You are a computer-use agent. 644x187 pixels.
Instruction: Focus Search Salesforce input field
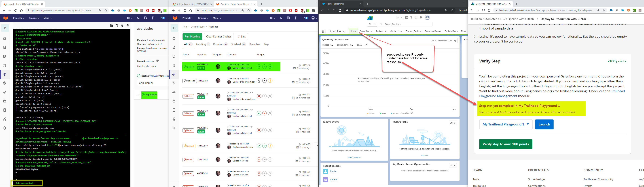405,24
